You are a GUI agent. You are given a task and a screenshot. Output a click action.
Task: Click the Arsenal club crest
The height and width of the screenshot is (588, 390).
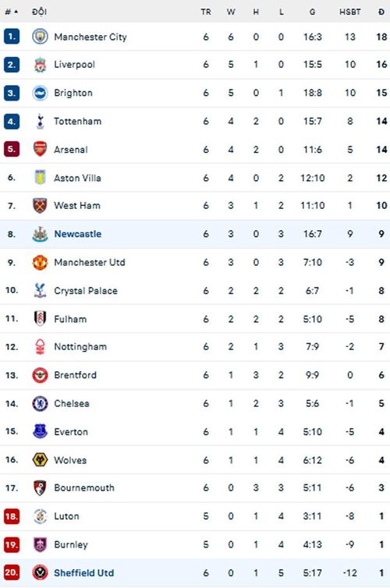[40, 149]
